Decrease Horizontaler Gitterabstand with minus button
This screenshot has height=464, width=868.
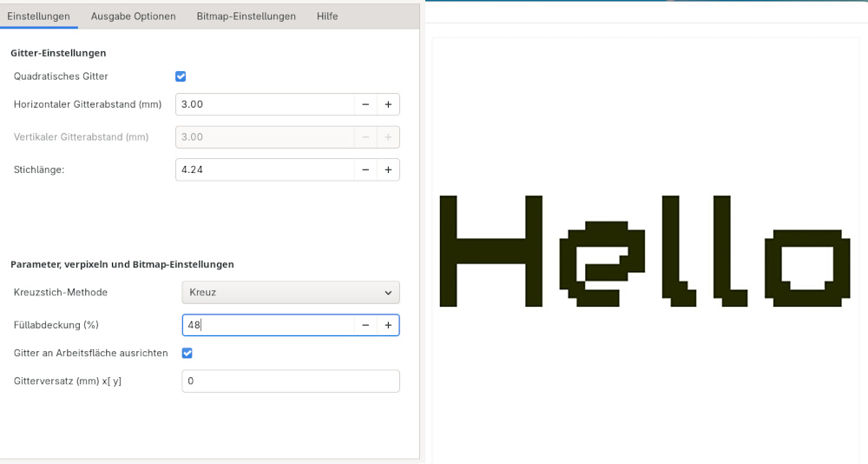[x=365, y=104]
